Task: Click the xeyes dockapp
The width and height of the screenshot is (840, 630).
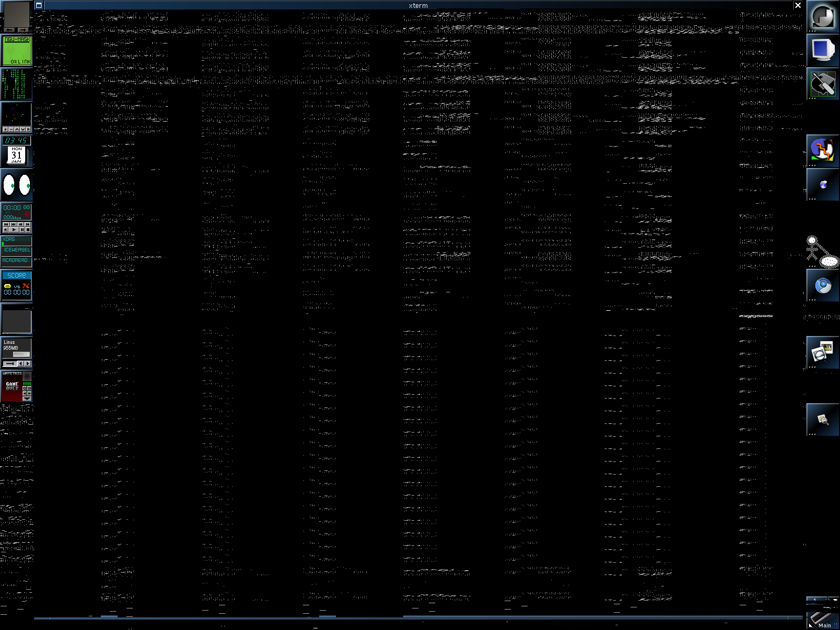Action: 17,185
